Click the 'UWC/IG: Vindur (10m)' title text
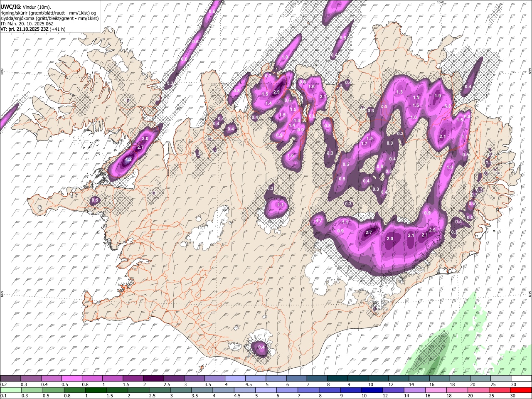Viewport: 532px width, 399px height. pyautogui.click(x=26, y=7)
